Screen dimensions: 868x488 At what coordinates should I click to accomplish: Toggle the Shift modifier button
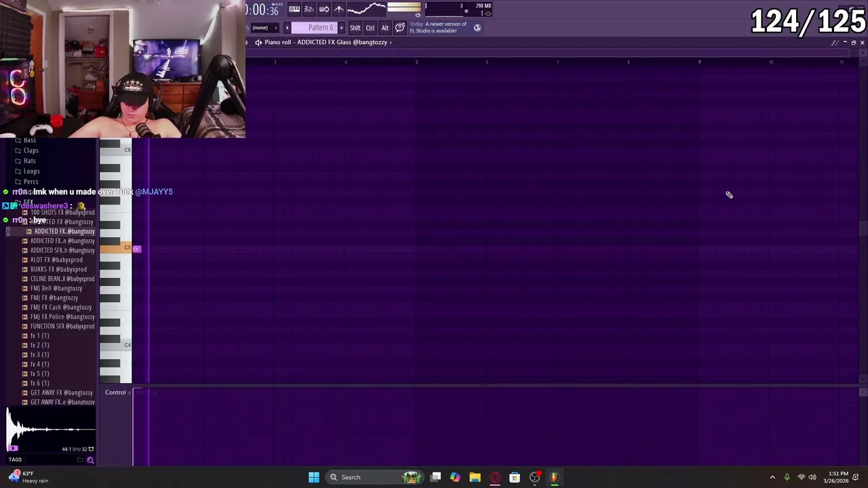[x=355, y=28]
